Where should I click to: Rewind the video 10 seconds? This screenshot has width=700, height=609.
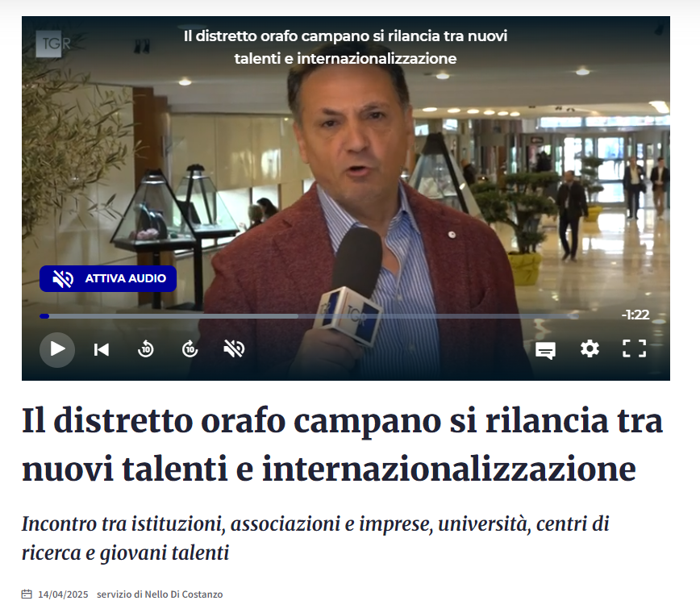tap(145, 349)
